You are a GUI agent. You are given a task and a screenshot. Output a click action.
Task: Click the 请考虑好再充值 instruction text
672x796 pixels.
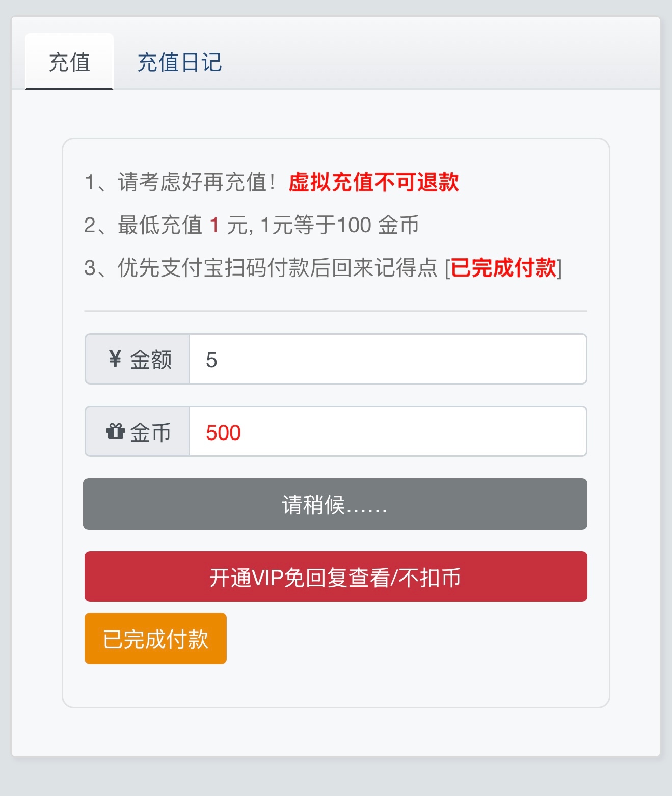click(x=196, y=182)
